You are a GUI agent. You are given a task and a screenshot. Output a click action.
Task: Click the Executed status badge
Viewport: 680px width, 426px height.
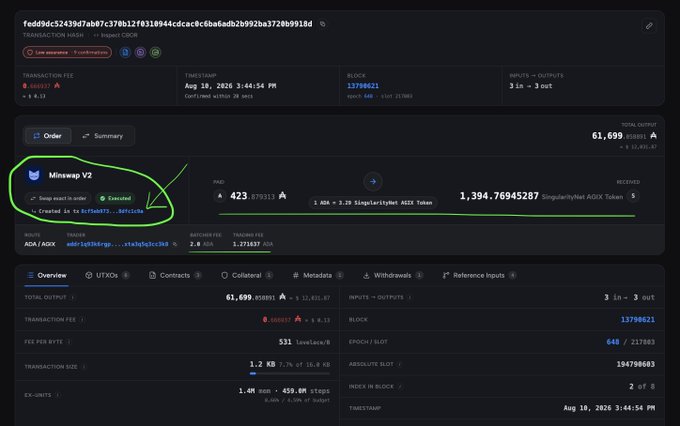(115, 198)
